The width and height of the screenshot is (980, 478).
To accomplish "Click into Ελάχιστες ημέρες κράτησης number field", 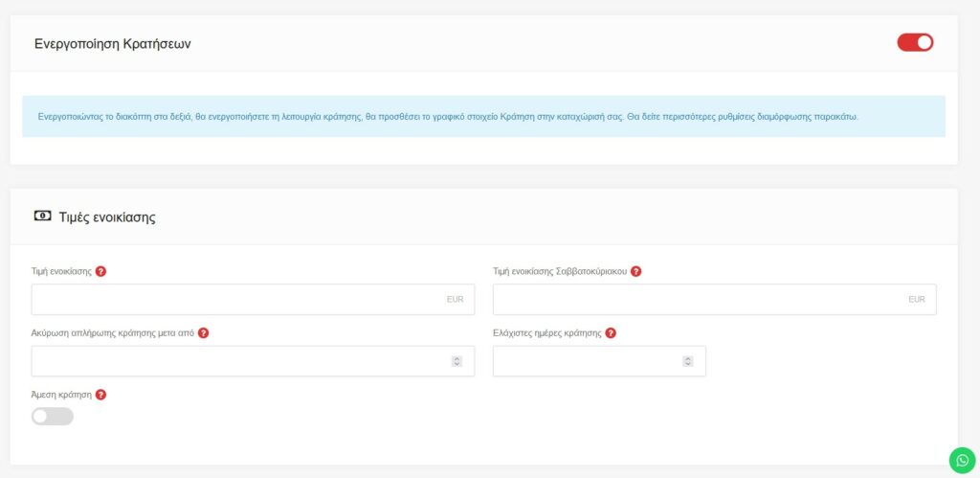I will point(584,361).
